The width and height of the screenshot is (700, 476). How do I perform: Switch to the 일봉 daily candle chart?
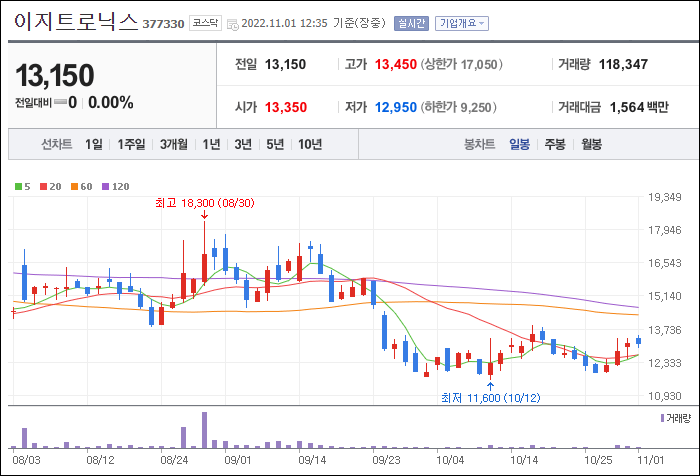pyautogui.click(x=519, y=144)
